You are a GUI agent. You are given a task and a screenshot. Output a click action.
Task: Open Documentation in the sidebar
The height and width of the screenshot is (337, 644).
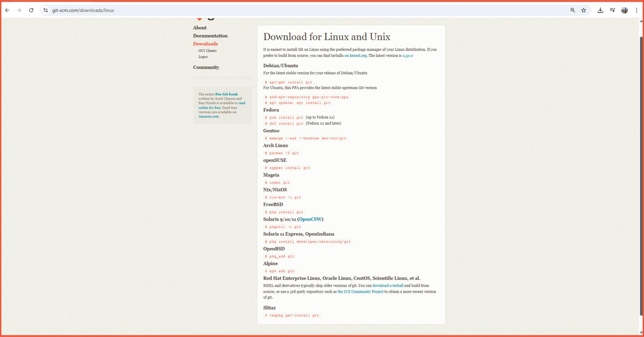[210, 36]
